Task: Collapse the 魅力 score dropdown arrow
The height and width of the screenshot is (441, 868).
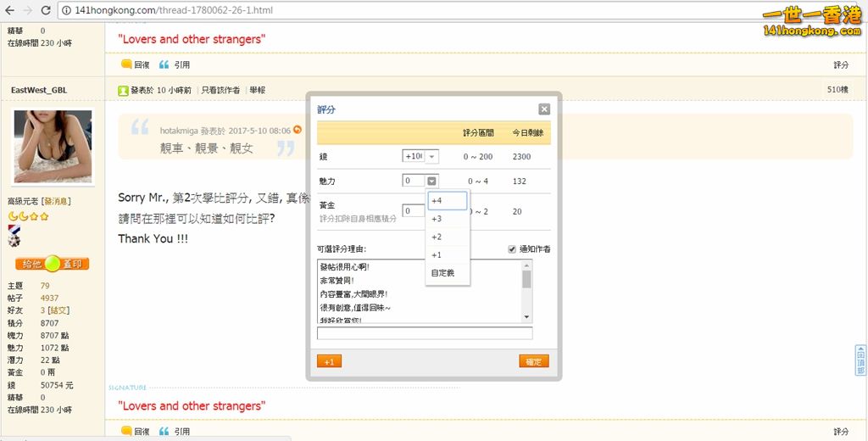Action: tap(432, 181)
